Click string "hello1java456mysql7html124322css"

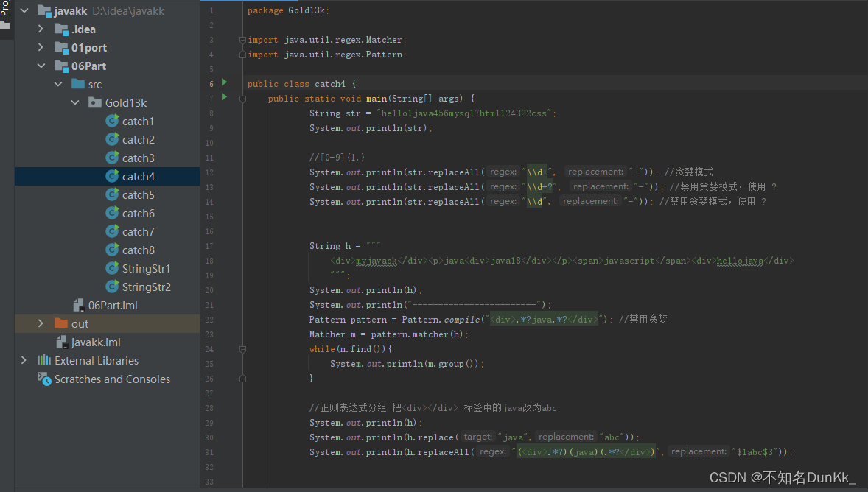point(464,113)
